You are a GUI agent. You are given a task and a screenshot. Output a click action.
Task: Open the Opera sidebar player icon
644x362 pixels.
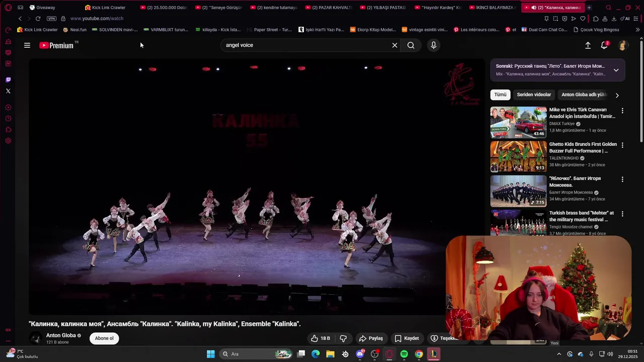click(x=8, y=108)
